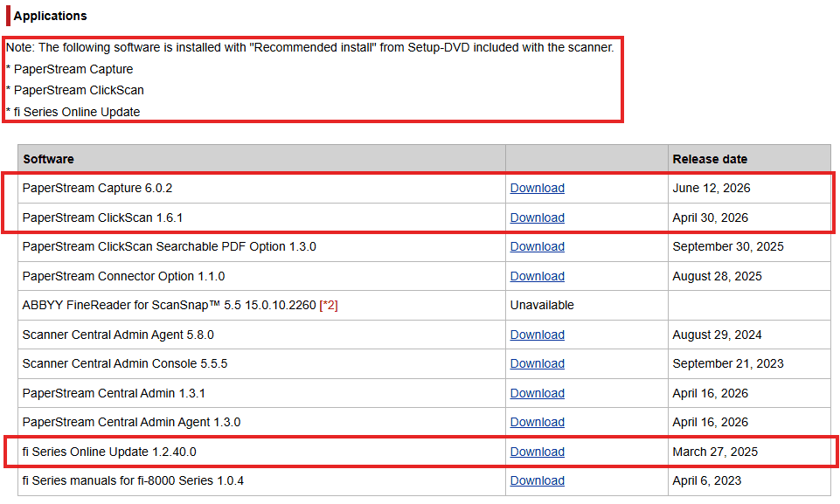The height and width of the screenshot is (504, 840).
Task: Click the fi Series manuals for fi-8000 name
Action: (x=133, y=480)
